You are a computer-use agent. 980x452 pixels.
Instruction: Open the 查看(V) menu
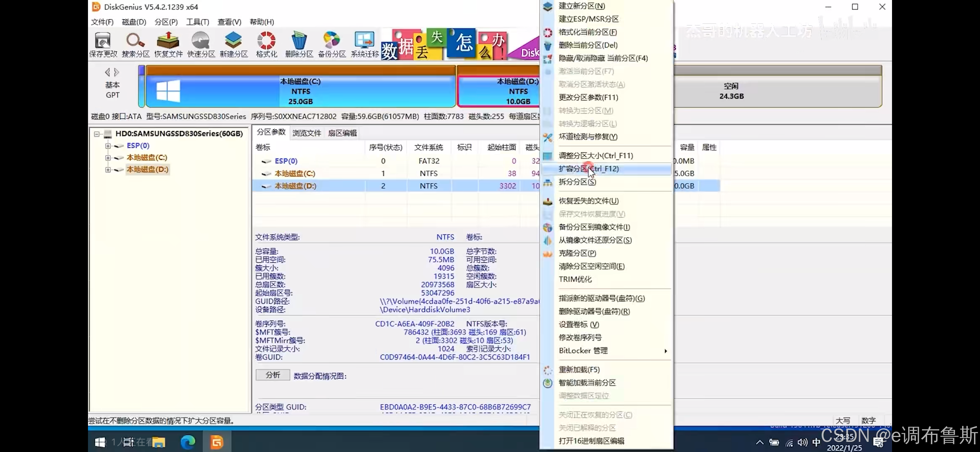pos(229,22)
